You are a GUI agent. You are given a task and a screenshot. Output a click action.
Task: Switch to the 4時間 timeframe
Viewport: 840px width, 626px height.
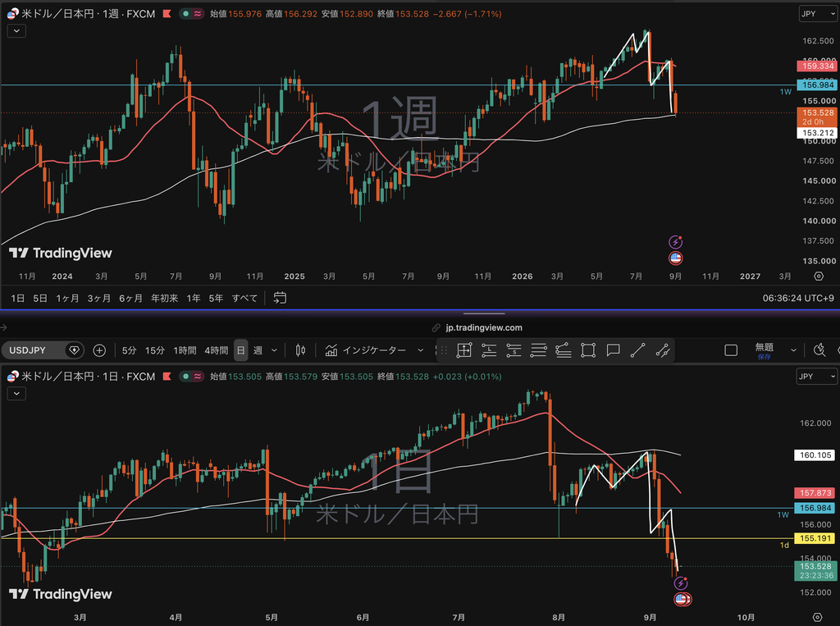click(217, 350)
